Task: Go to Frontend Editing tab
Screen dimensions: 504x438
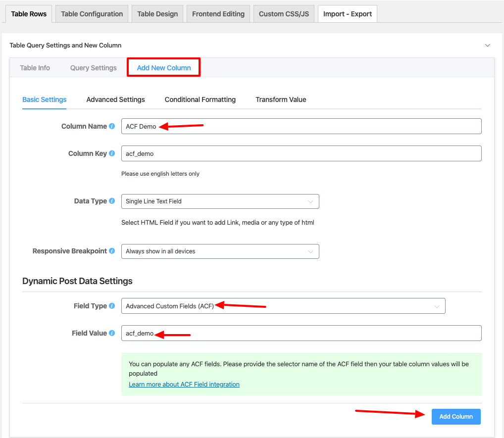Action: 218,14
